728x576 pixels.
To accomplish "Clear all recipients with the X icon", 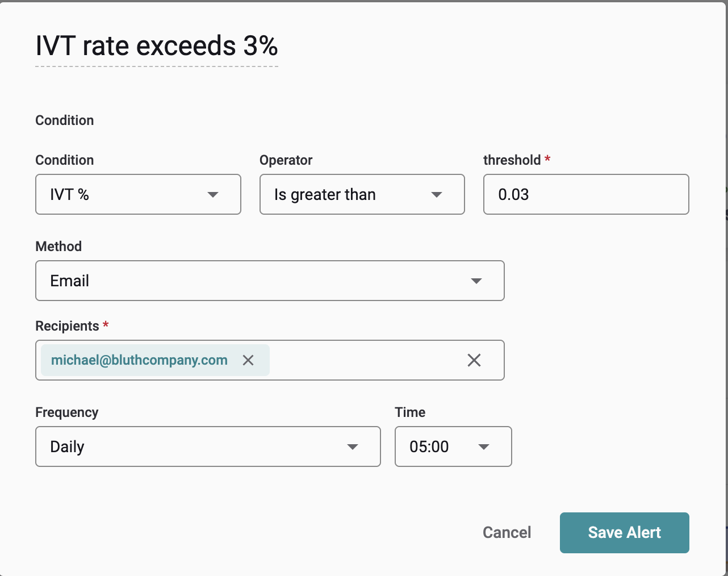I will pos(474,360).
